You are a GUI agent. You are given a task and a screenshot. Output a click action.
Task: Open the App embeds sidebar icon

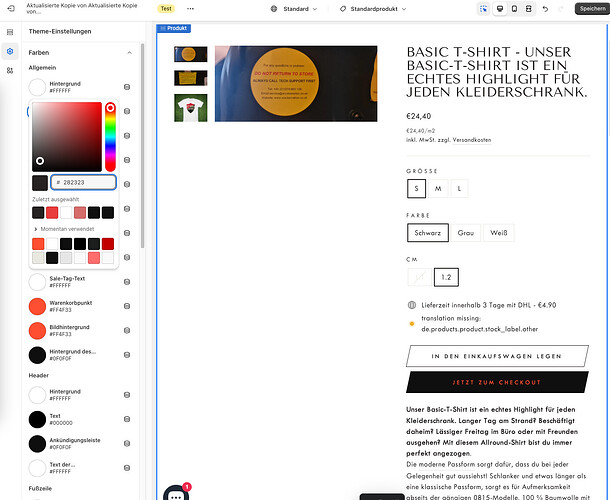(10, 70)
